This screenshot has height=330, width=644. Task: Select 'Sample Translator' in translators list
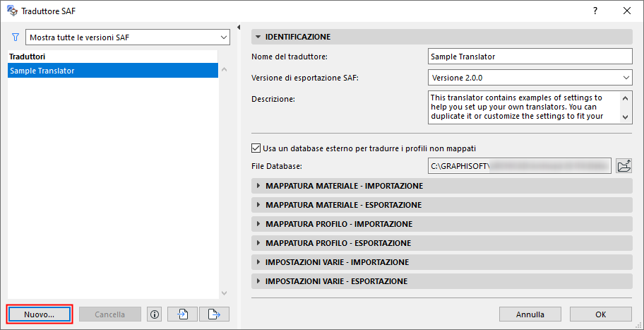[x=112, y=70]
